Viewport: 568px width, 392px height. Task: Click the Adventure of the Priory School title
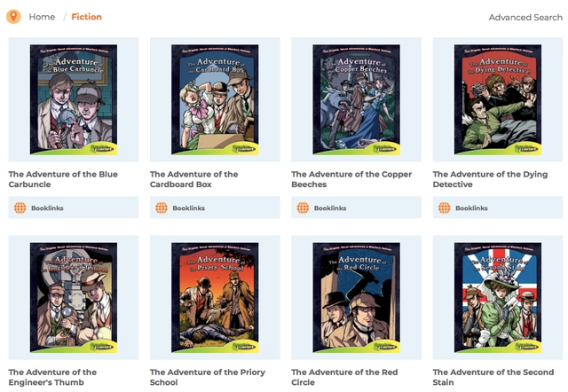(x=208, y=377)
